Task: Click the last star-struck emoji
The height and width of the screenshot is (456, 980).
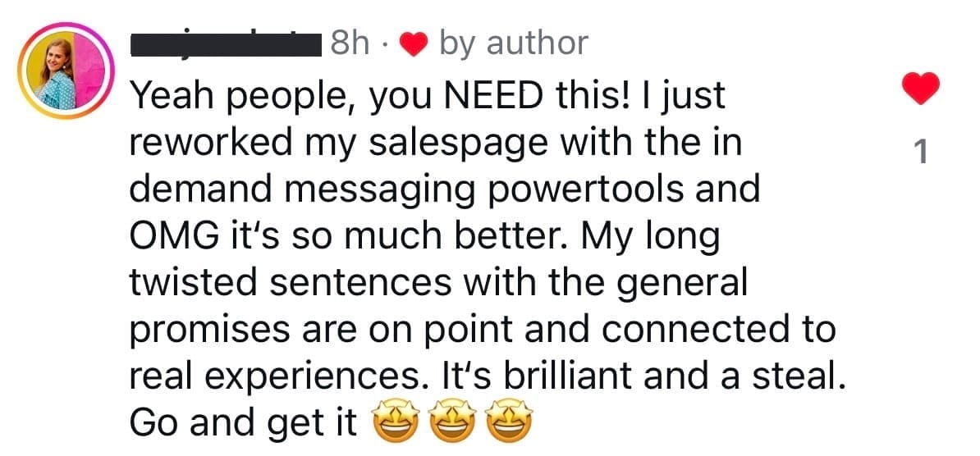Action: pyautogui.click(x=507, y=423)
